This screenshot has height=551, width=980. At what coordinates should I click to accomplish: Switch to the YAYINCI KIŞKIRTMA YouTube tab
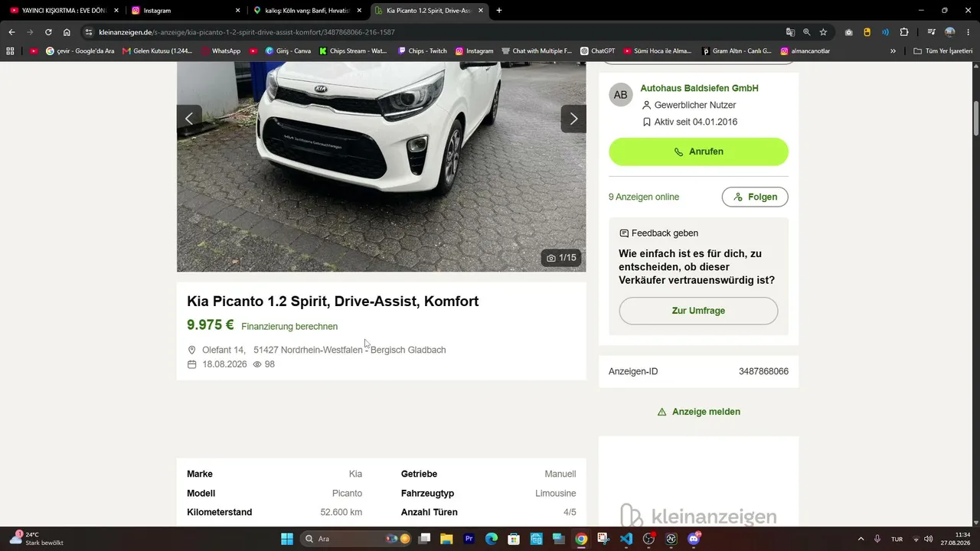63,11
